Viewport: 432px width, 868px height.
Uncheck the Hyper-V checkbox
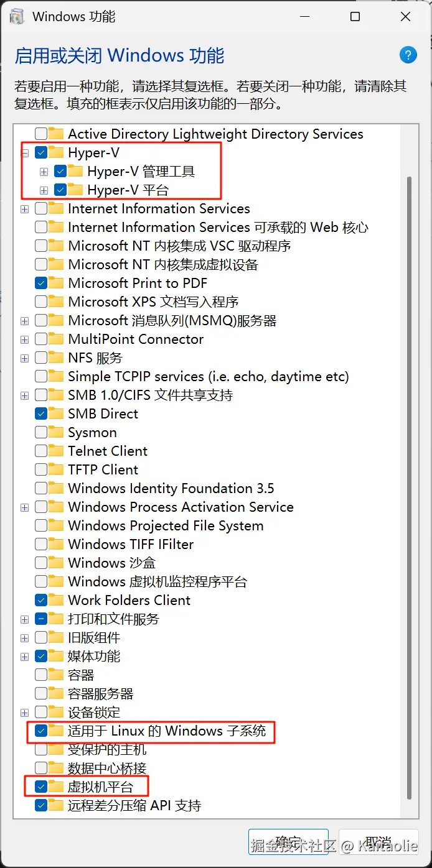click(41, 152)
